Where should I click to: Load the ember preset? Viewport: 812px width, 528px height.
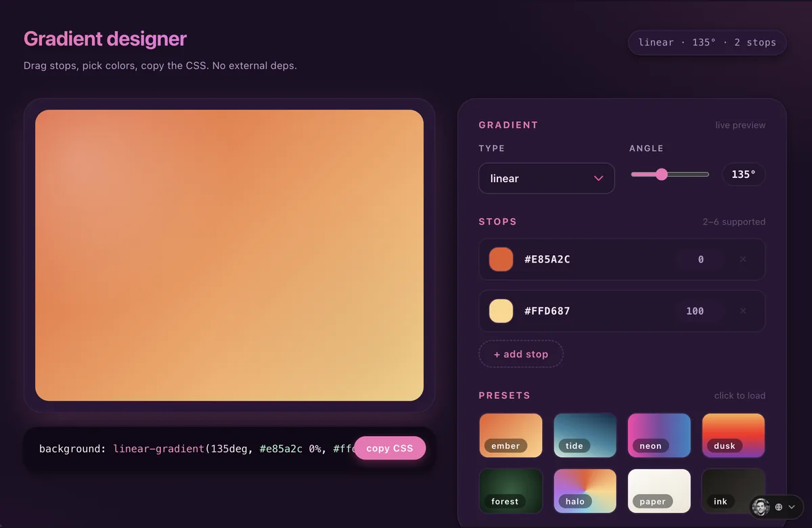click(511, 435)
